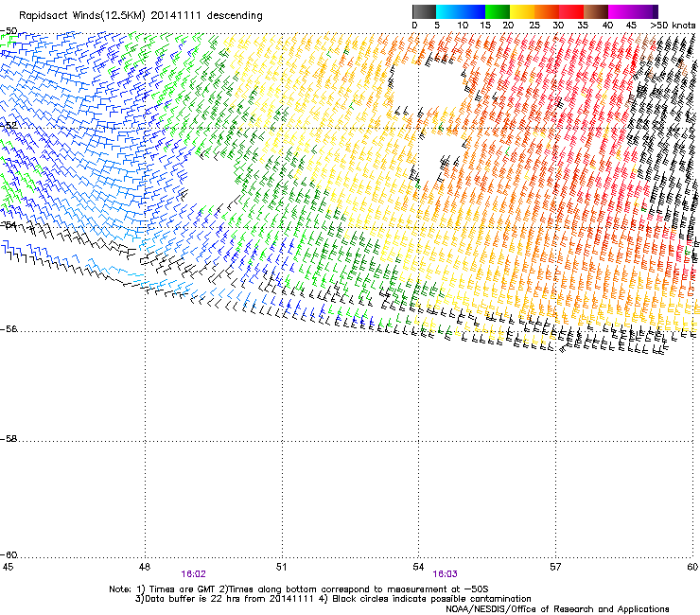The height and width of the screenshot is (615, 700).
Task: Click the red 30-35 knots legend swatch
Action: pyautogui.click(x=571, y=11)
